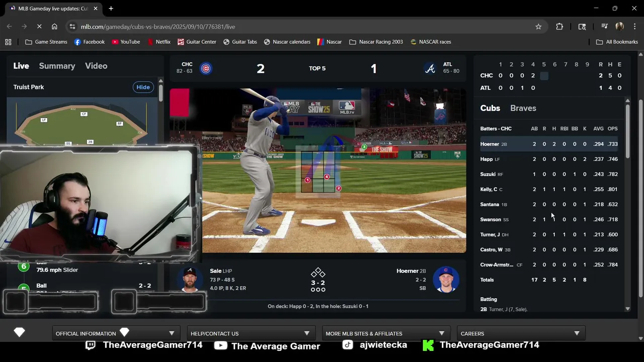Open NASCAR races bookmark
This screenshot has width=644, height=362.
tap(431, 42)
